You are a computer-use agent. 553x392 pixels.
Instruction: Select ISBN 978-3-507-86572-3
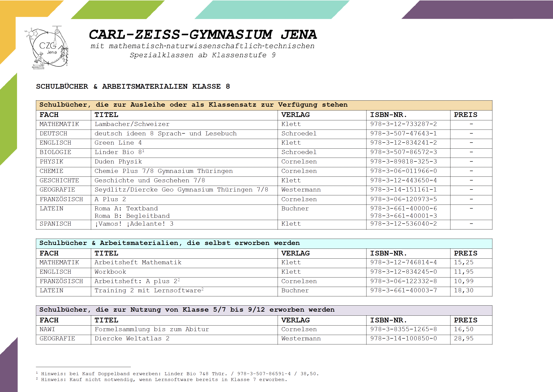[x=403, y=152]
